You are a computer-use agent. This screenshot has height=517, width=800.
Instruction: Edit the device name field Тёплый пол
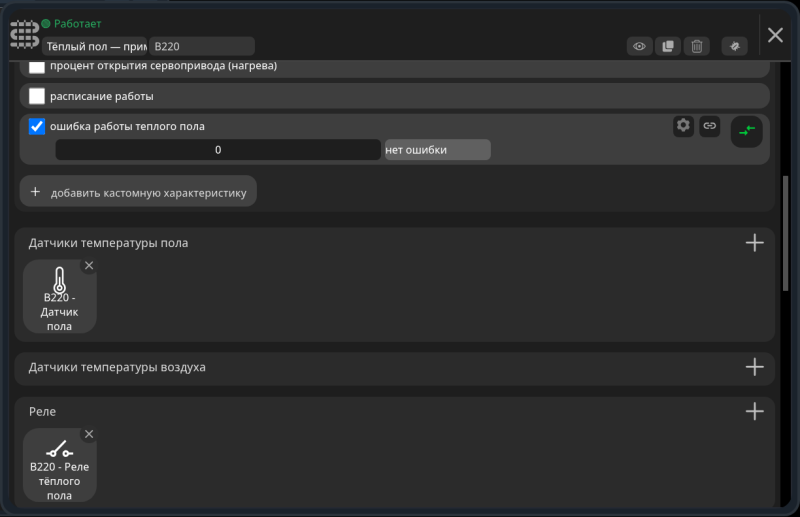pos(95,46)
